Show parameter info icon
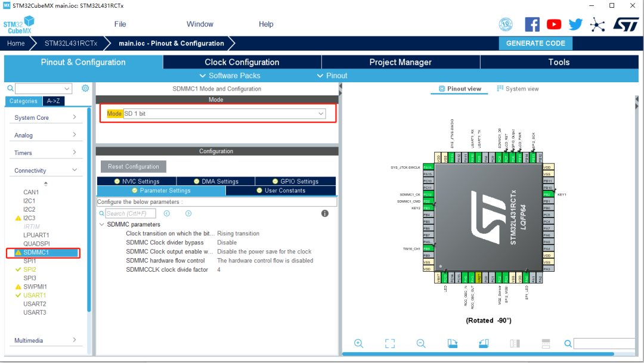 click(325, 213)
